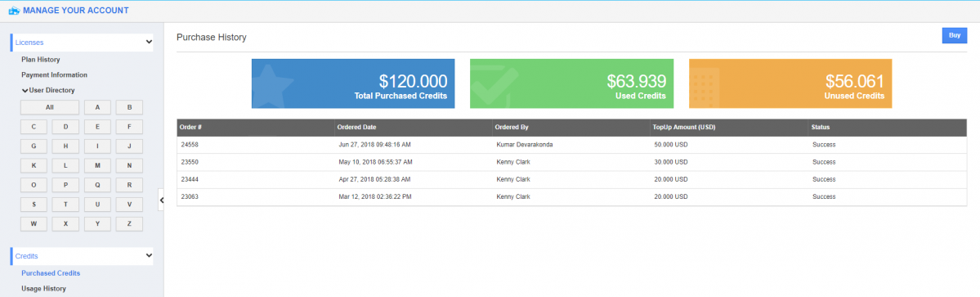Select order row 24558

click(x=571, y=145)
